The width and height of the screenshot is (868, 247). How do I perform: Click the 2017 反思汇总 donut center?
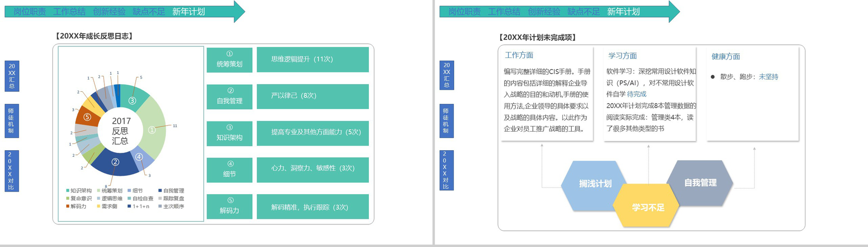(121, 131)
